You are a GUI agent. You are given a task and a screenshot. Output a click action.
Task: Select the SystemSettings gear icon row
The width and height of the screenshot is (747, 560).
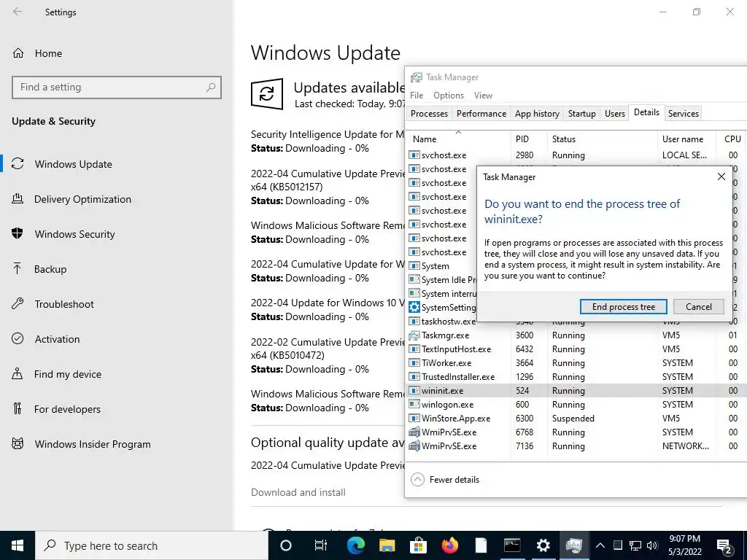[414, 307]
